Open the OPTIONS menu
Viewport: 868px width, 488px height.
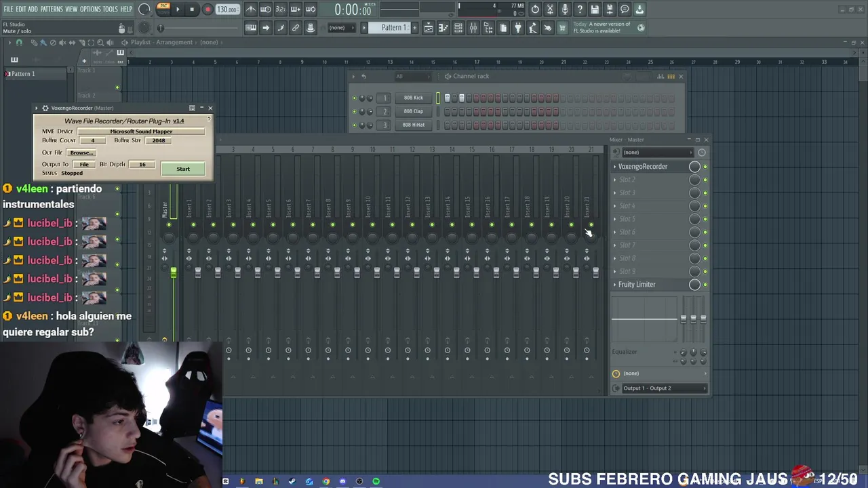90,9
